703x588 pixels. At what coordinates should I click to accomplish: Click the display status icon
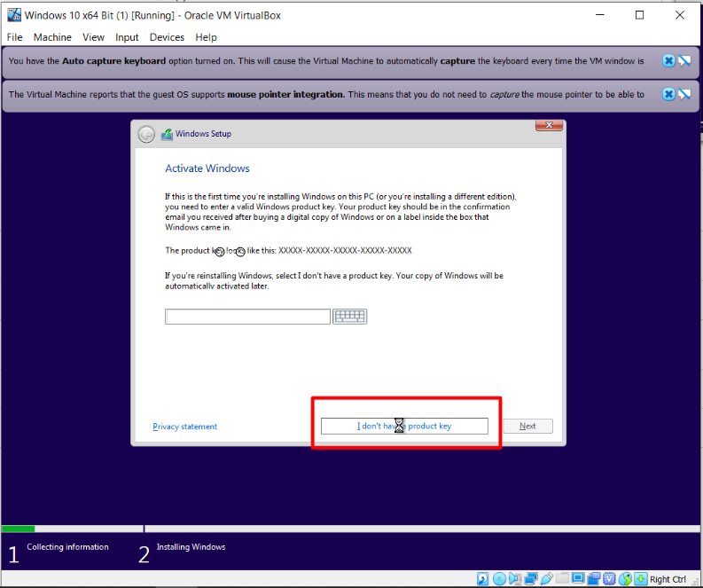pyautogui.click(x=578, y=578)
